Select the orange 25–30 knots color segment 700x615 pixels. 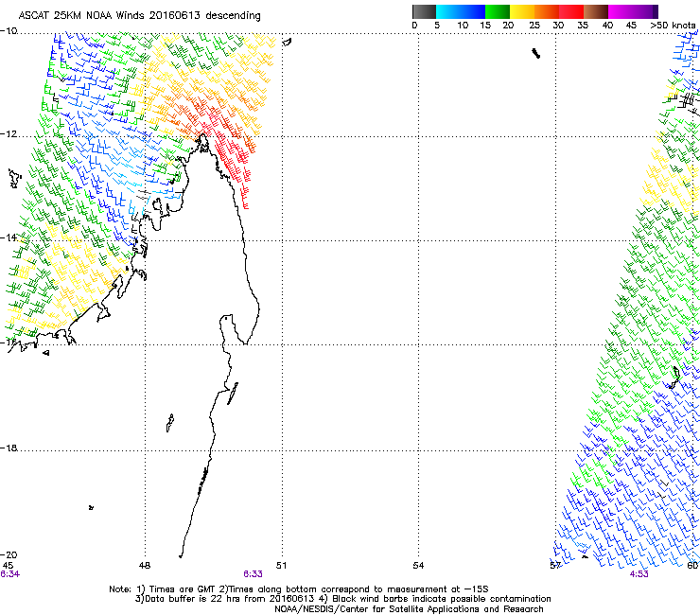[x=547, y=11]
